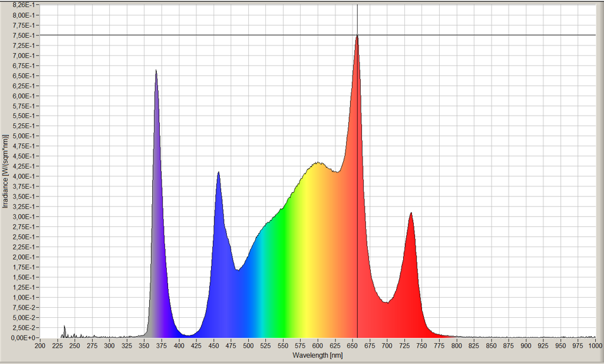The width and height of the screenshot is (604, 364).
Task: Click the '400' wavelength tick label
Action: [179, 346]
